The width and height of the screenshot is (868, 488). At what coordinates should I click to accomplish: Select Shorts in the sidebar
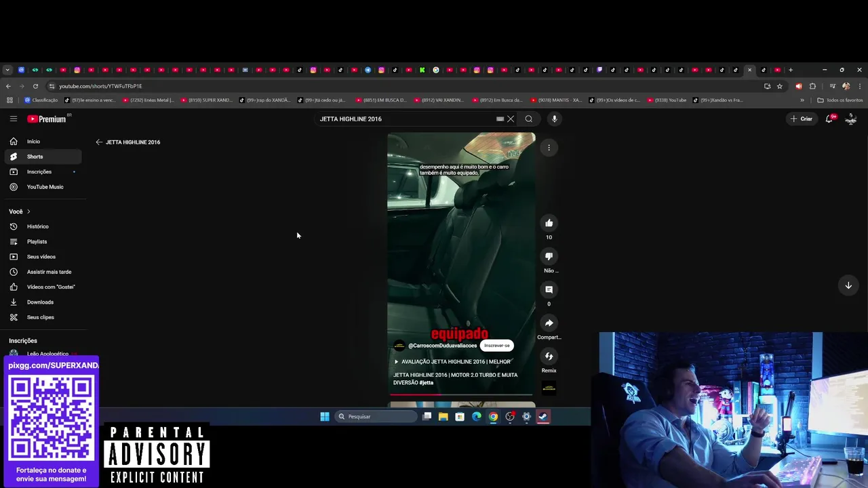pyautogui.click(x=43, y=157)
